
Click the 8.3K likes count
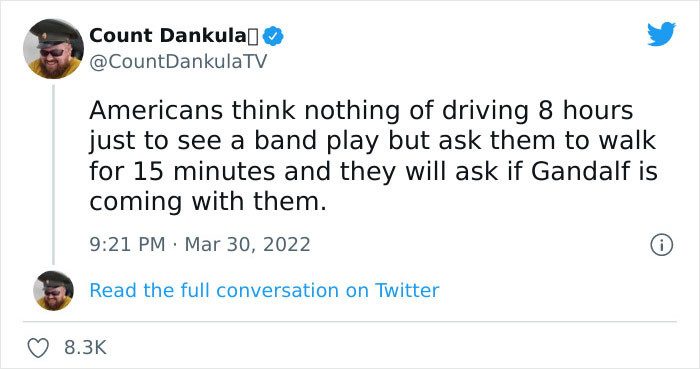coord(85,348)
